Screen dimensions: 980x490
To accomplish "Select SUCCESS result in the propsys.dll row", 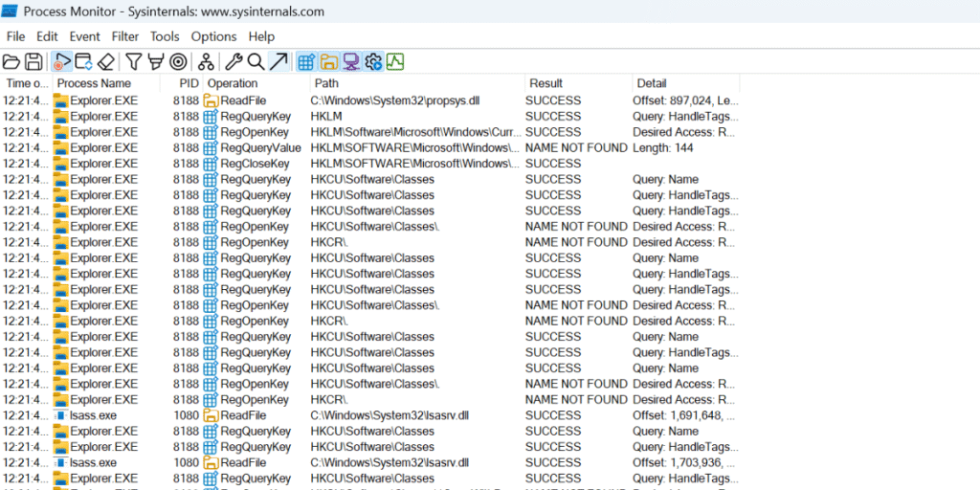I will [553, 100].
